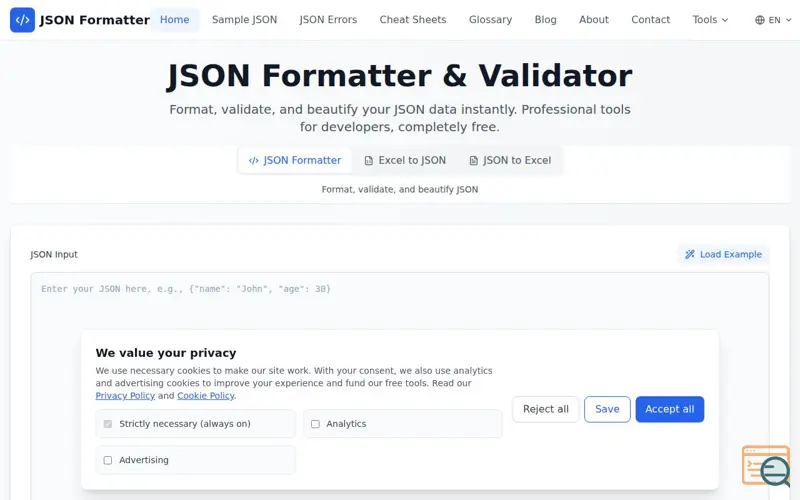The width and height of the screenshot is (800, 500).
Task: Click the 'JSON Formatter & Validator' heading
Action: [400, 76]
